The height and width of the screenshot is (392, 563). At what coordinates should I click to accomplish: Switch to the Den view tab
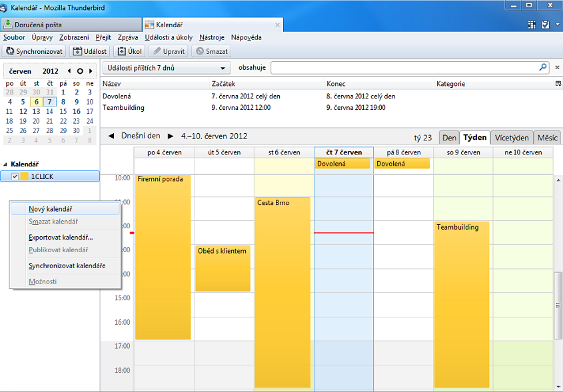(449, 138)
